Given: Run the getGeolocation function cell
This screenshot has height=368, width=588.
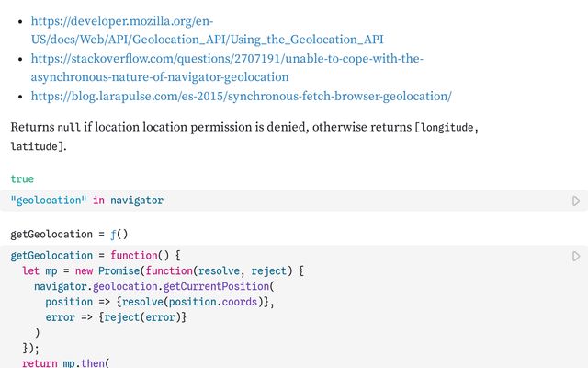Looking at the screenshot, I should [576, 256].
